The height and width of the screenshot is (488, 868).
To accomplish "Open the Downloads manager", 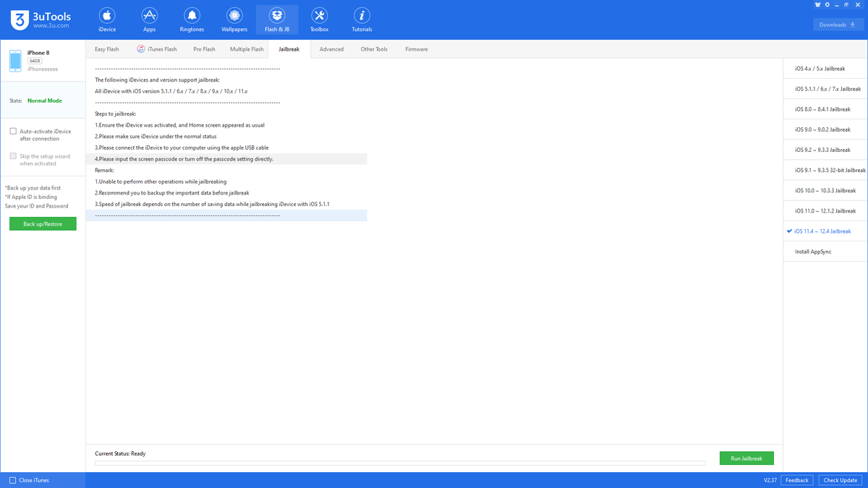I will [838, 25].
